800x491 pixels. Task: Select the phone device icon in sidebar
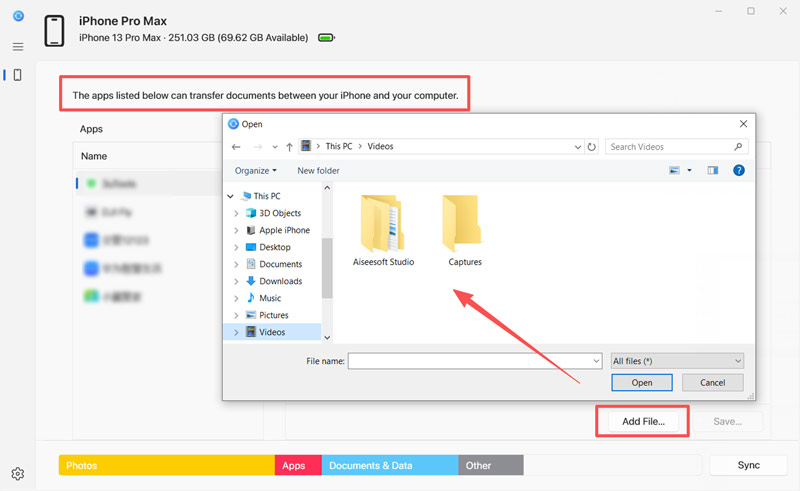[x=17, y=75]
